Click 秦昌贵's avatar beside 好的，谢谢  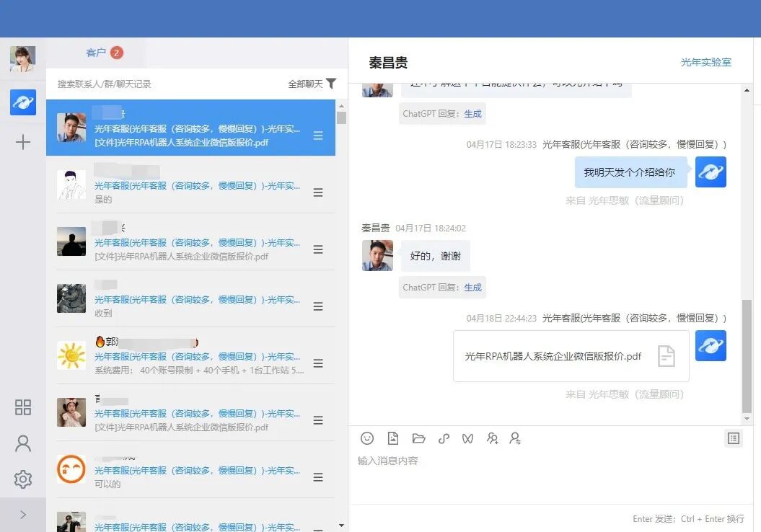click(377, 255)
